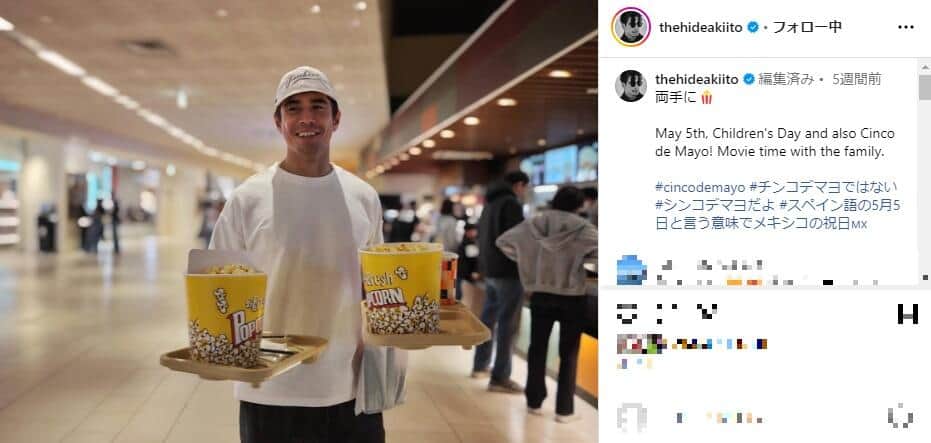The image size is (931, 443).
Task: Open the thehideakiito profile from the header username
Action: (701, 27)
